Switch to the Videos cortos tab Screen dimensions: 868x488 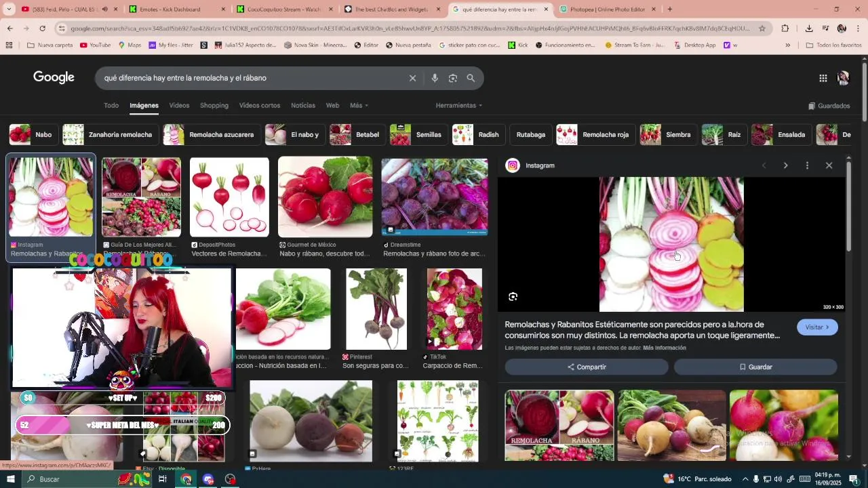pos(259,106)
